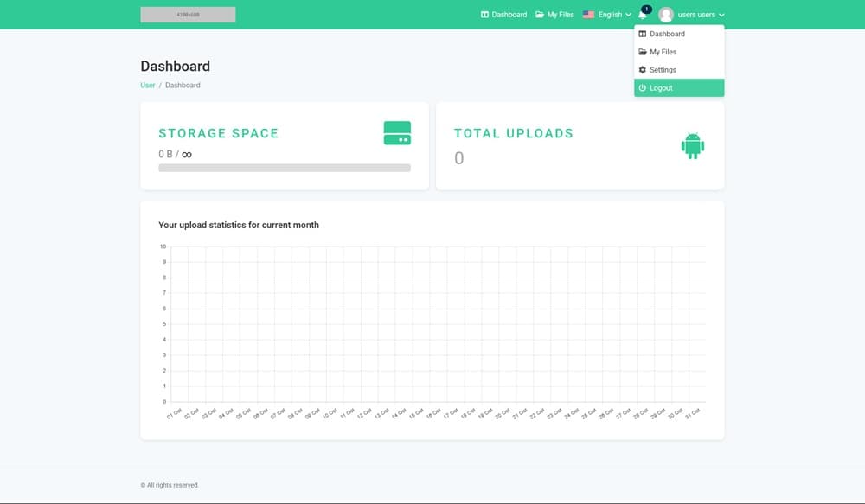
Task: Click the site logo placeholder image
Action: pyautogui.click(x=188, y=15)
